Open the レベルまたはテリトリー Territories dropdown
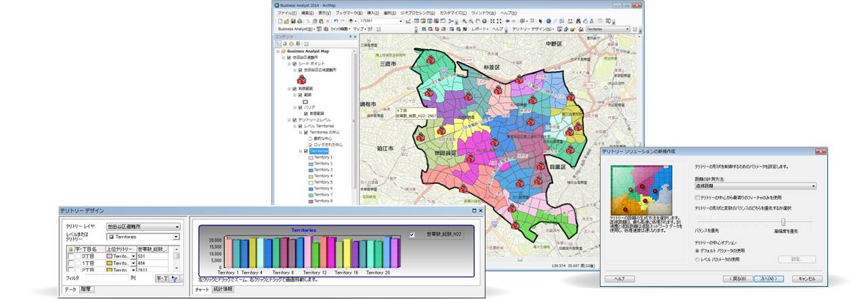The height and width of the screenshot is (299, 868). click(144, 237)
